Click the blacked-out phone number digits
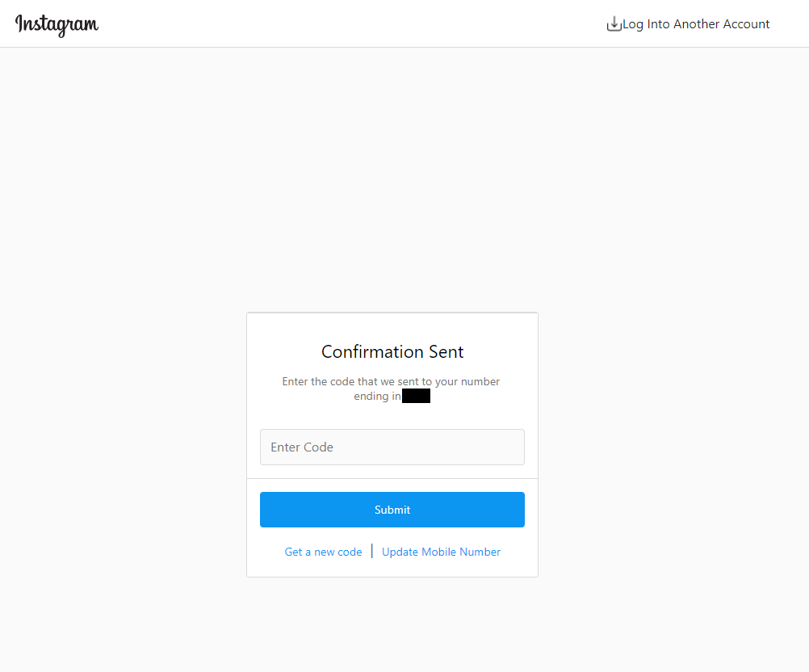 (x=416, y=397)
